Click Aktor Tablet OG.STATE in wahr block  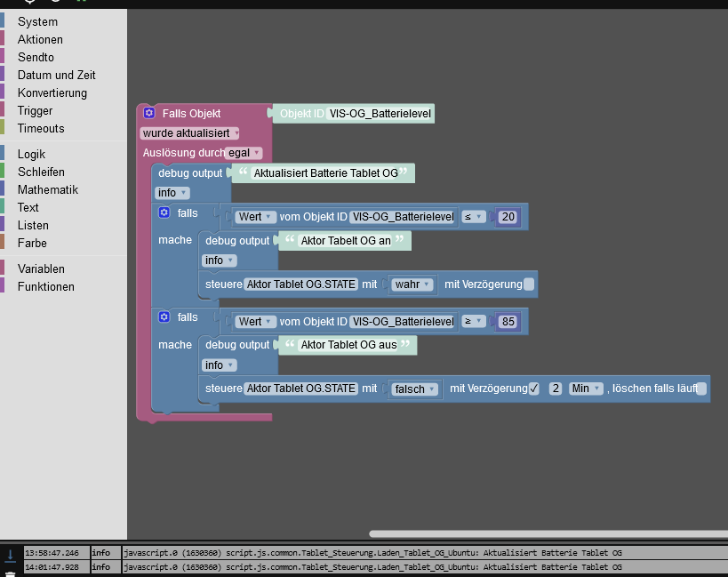pyautogui.click(x=300, y=284)
